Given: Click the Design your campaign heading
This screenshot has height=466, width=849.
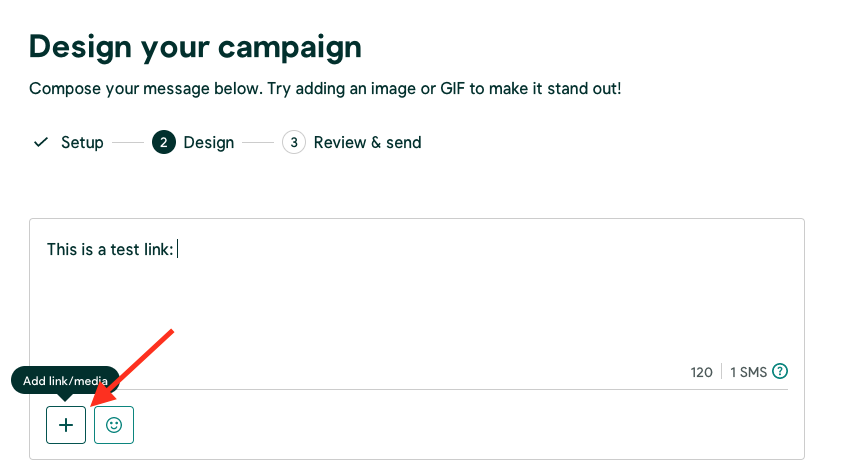Looking at the screenshot, I should 195,47.
